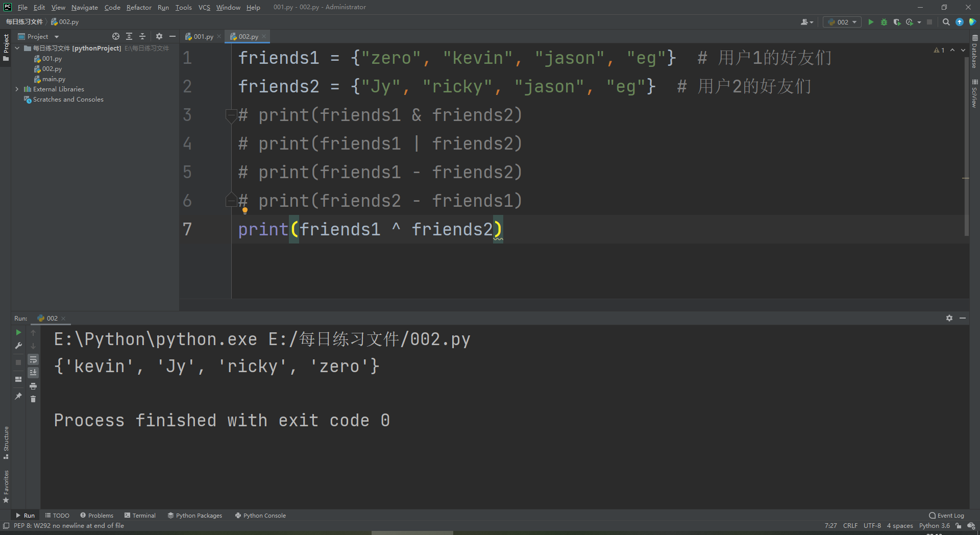The width and height of the screenshot is (980, 535).
Task: Hide the Run tool window
Action: [x=963, y=318]
